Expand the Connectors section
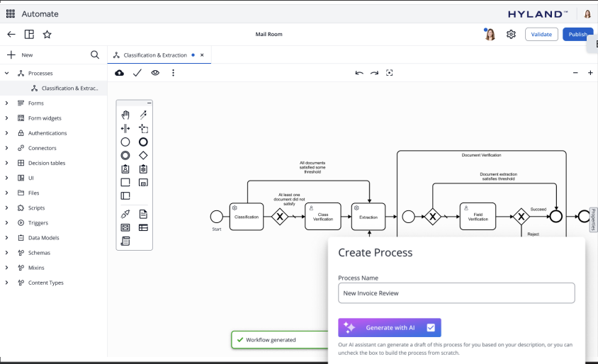 pos(7,148)
